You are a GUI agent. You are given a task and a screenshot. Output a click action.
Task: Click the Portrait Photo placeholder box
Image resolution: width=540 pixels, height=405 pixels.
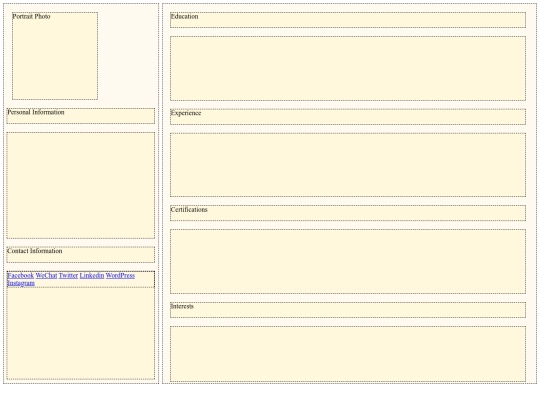coord(55,56)
